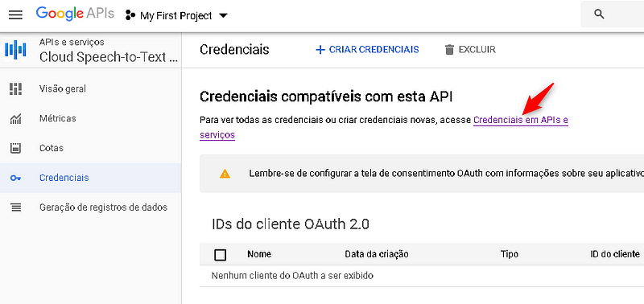This screenshot has height=304, width=644.
Task: Click the search magnifier icon
Action: pos(599,14)
